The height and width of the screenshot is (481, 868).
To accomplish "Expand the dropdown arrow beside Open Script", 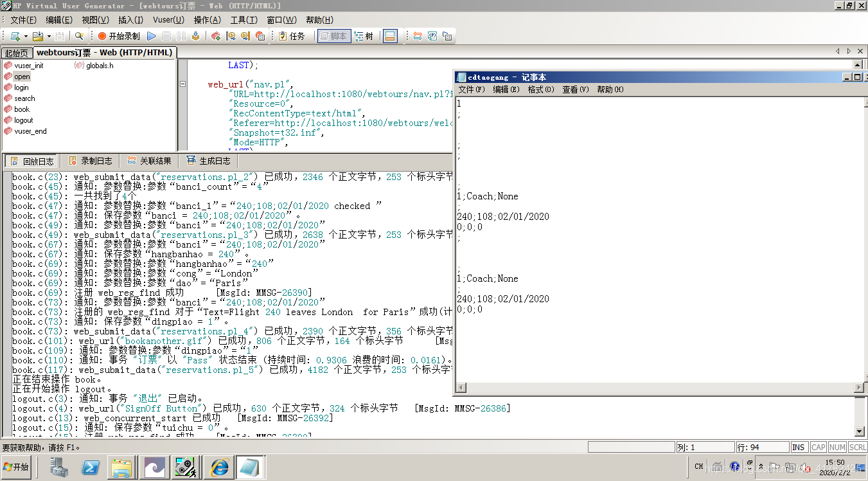I will click(48, 37).
